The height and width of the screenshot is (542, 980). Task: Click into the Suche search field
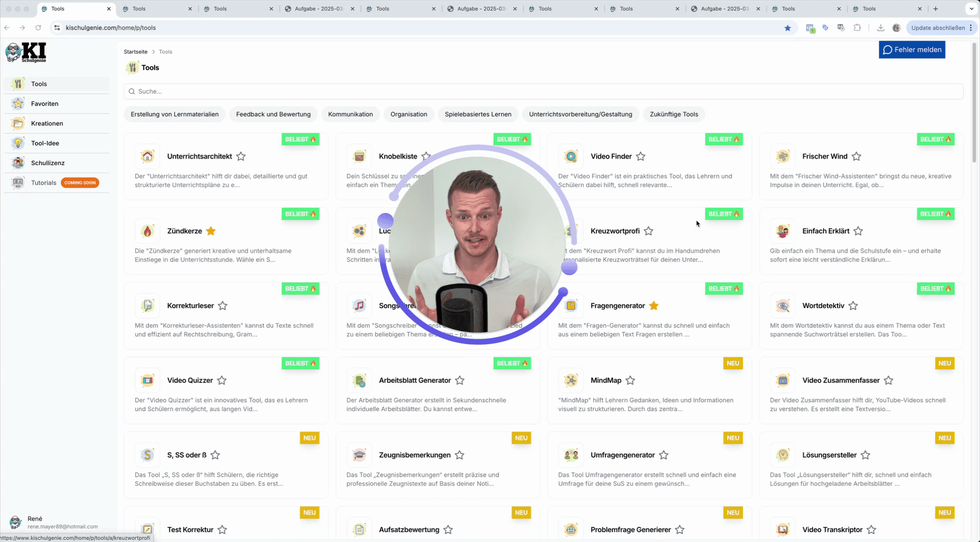point(543,91)
